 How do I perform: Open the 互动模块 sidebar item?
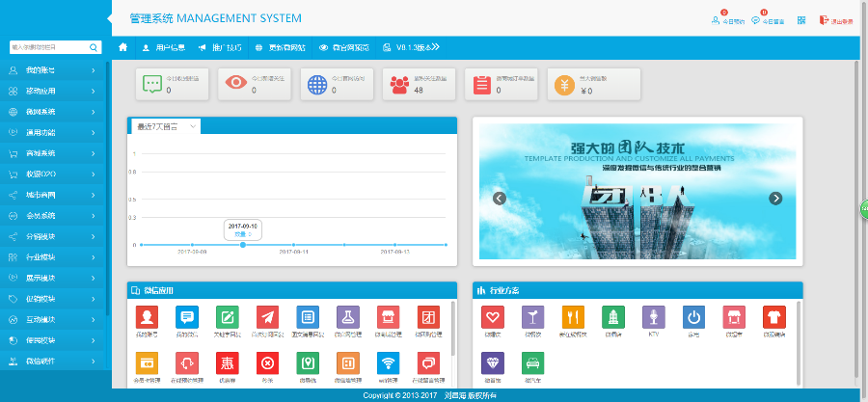click(52, 320)
